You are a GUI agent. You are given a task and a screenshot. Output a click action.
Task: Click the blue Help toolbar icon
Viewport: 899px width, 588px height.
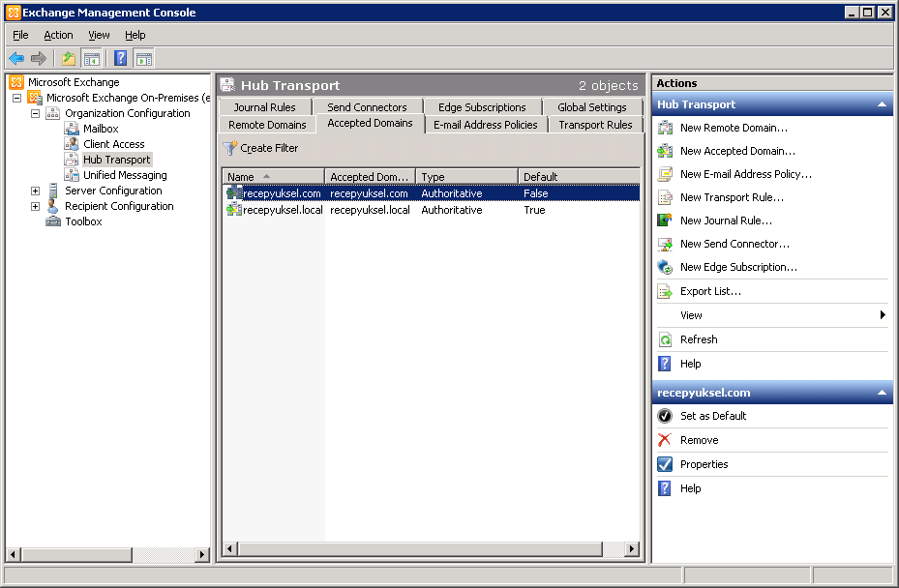120,58
